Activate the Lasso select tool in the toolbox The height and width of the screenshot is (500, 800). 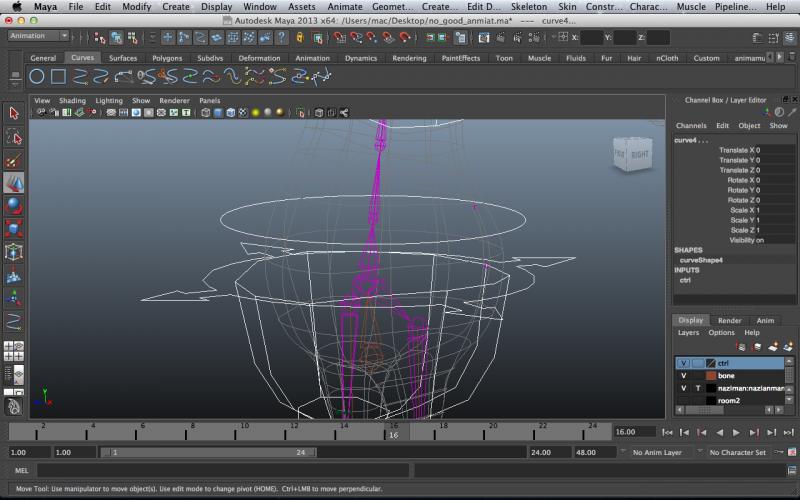(14, 137)
